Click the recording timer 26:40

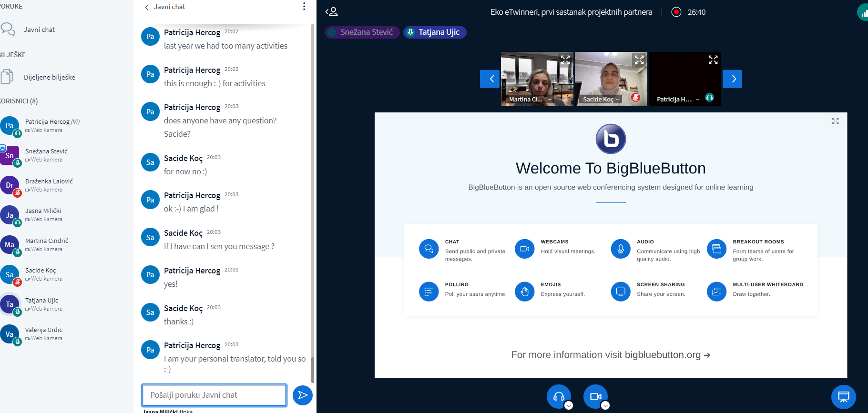(696, 12)
